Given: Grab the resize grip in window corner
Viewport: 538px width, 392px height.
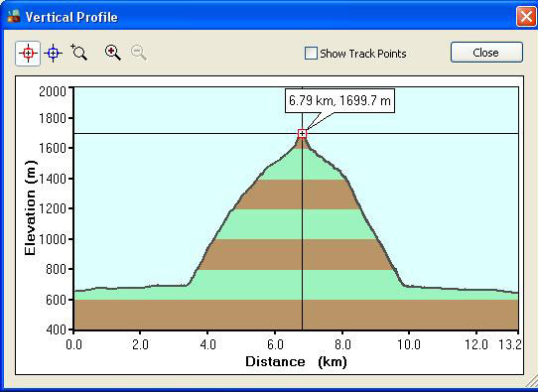Looking at the screenshot, I should (x=531, y=382).
